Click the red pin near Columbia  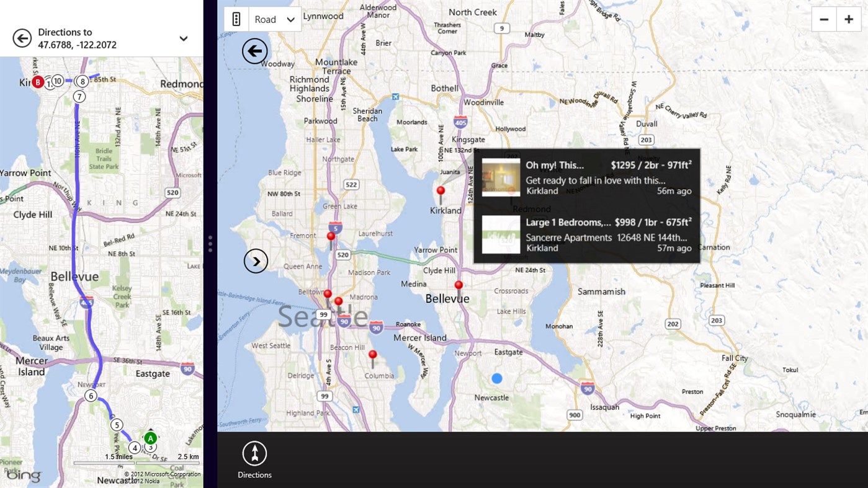(x=373, y=354)
